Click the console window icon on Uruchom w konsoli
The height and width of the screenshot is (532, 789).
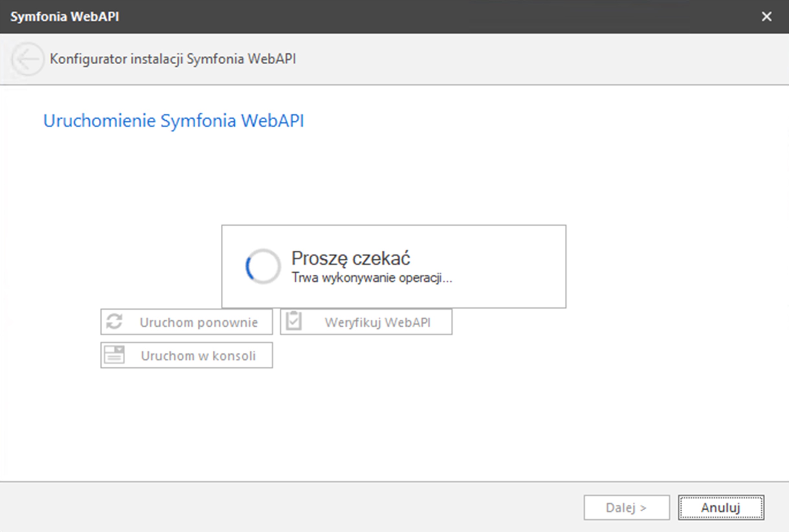(114, 354)
